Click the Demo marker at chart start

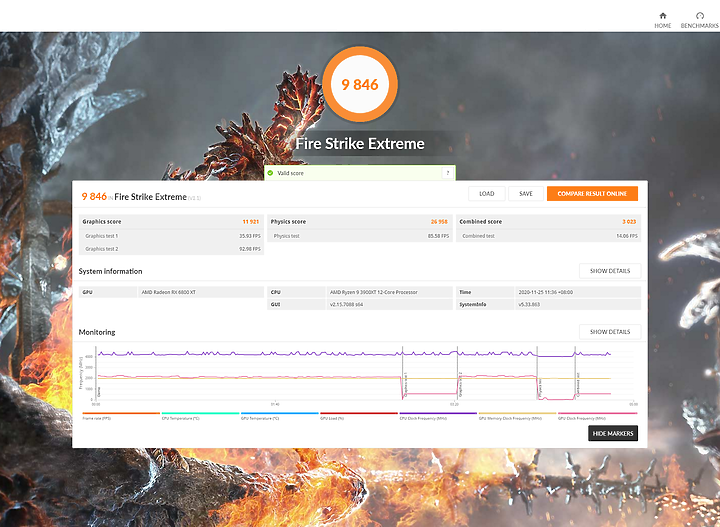[99, 392]
